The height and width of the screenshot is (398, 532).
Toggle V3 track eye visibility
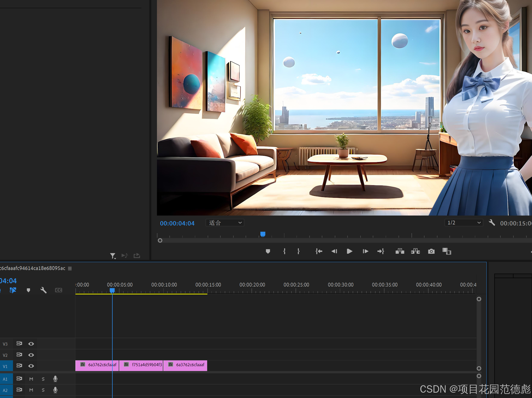31,344
